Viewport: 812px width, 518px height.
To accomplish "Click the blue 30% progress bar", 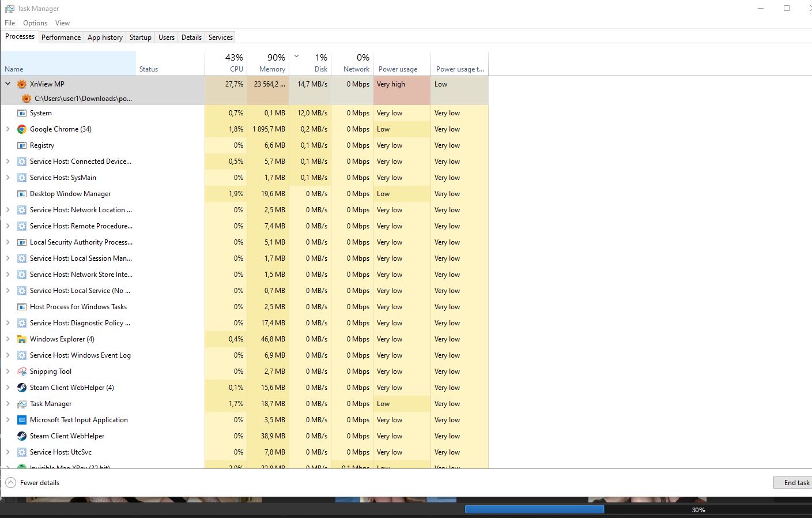I will (x=534, y=509).
